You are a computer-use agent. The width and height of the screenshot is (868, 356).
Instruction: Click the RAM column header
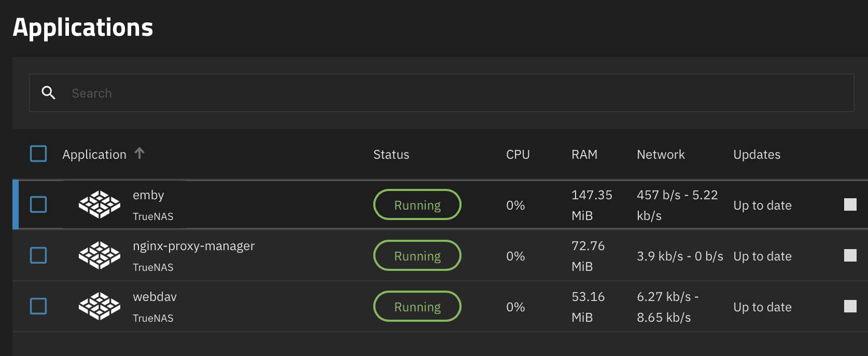584,155
